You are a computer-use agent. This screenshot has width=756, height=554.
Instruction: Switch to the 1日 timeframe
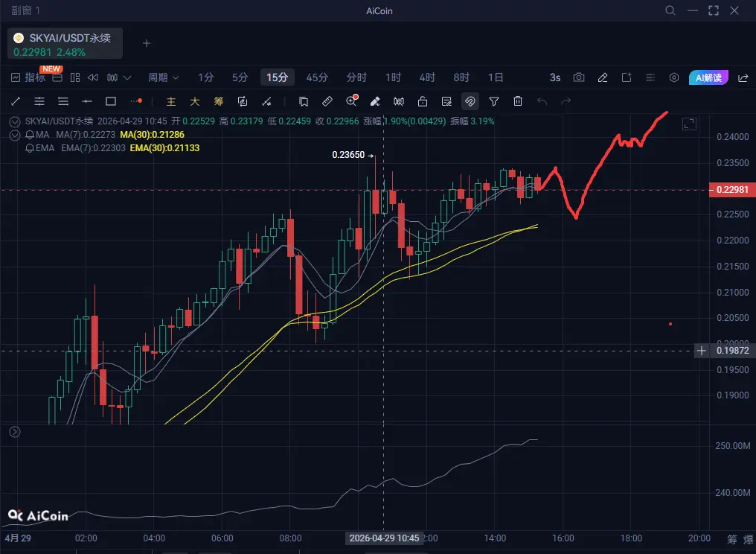[495, 77]
